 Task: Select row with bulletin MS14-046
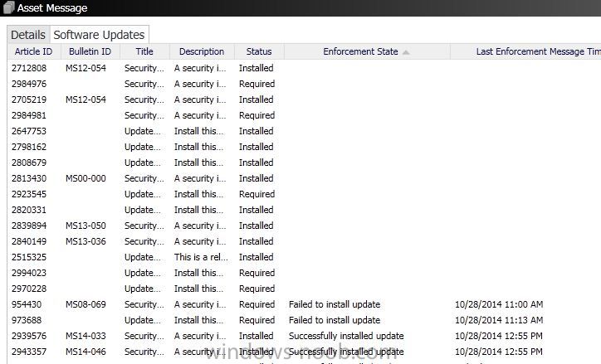pyautogui.click(x=305, y=352)
